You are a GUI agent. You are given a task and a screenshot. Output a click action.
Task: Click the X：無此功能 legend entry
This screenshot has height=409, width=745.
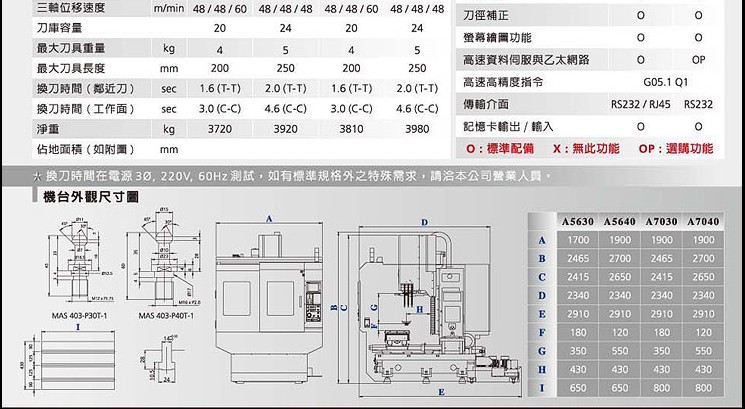click(x=586, y=149)
